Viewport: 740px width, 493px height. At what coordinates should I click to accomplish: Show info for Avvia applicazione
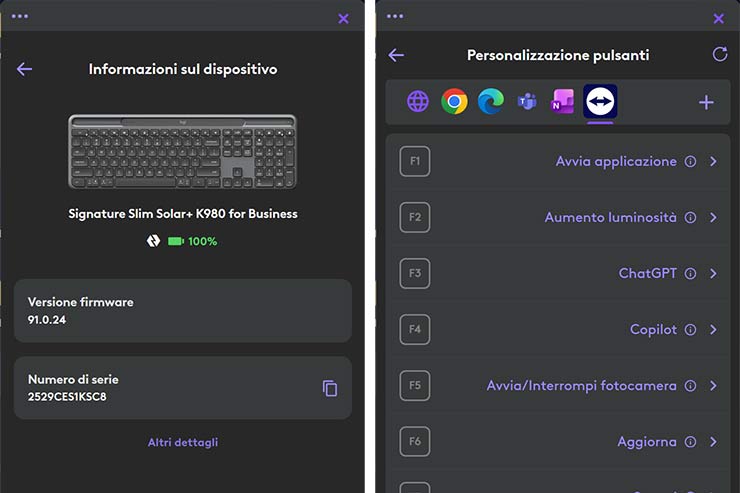point(690,161)
